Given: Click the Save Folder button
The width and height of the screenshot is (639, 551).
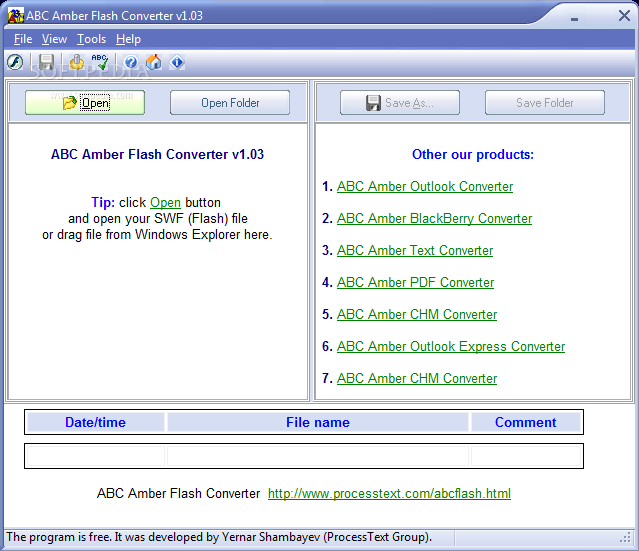Looking at the screenshot, I should [545, 103].
